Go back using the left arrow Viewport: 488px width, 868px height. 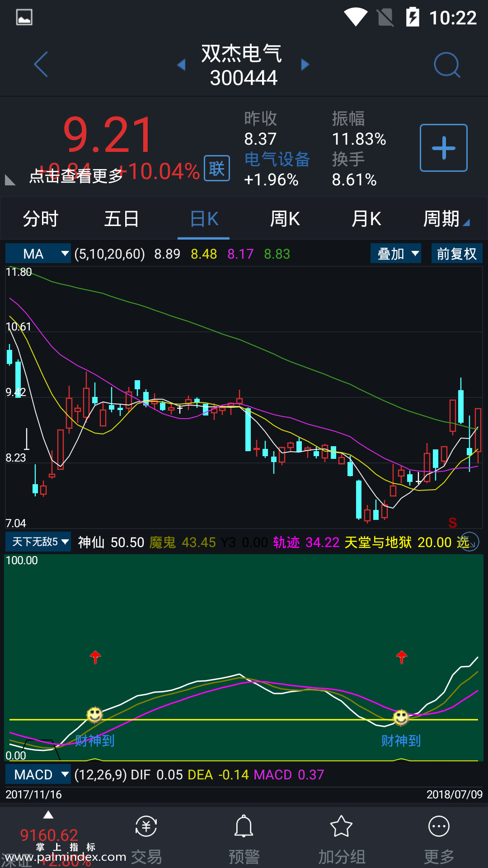[41, 65]
